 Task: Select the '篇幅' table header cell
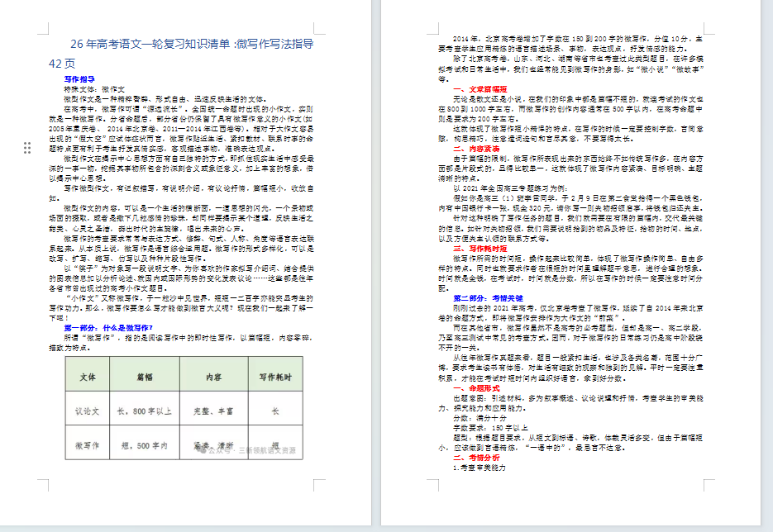pos(145,376)
